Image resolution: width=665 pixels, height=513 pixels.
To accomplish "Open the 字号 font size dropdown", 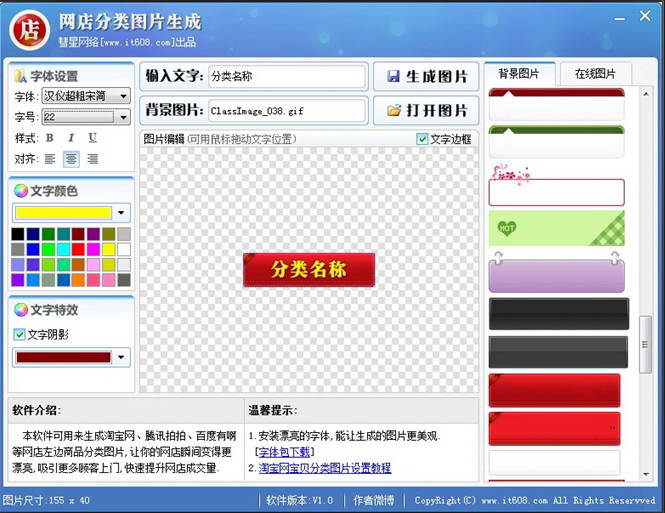I will [x=123, y=117].
